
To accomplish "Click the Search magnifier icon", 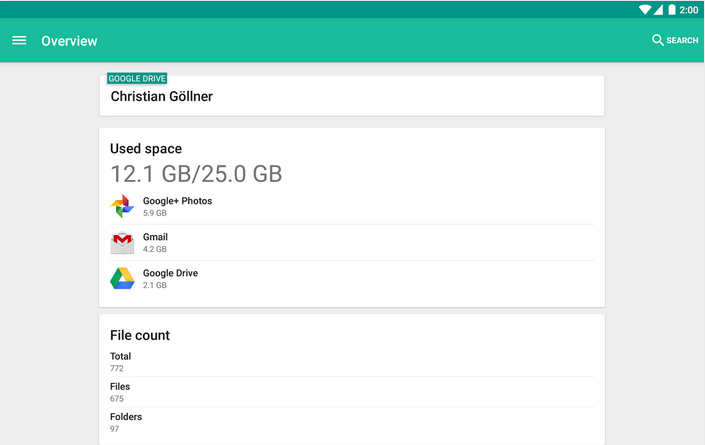I will [x=657, y=40].
